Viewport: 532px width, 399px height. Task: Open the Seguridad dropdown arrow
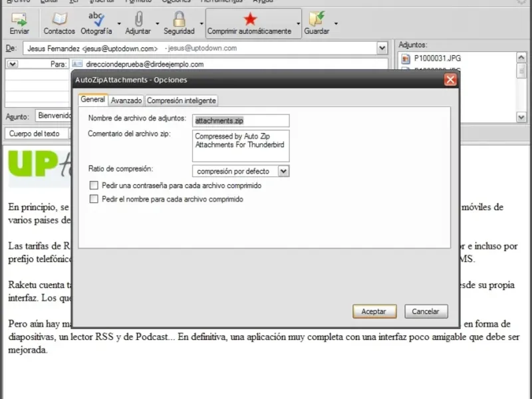[x=201, y=23]
